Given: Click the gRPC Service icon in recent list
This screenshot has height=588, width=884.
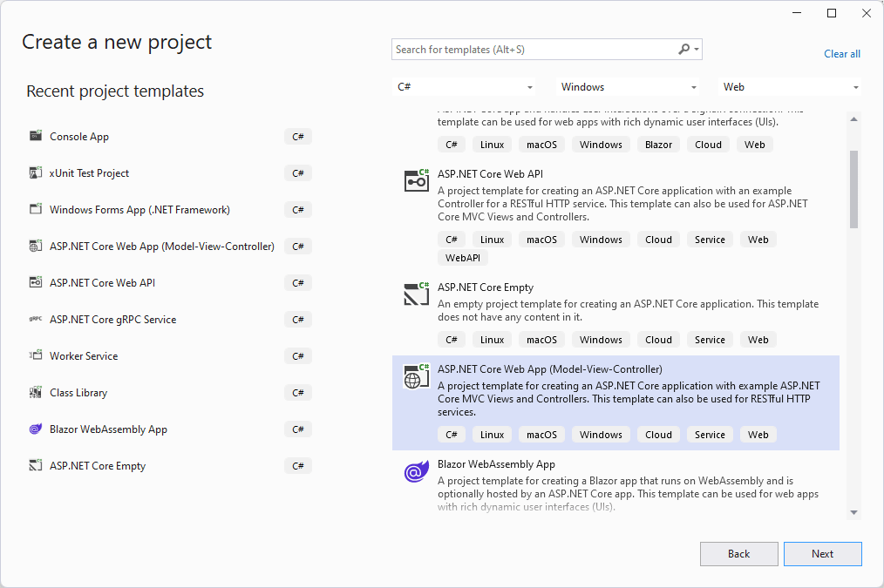Looking at the screenshot, I should tap(36, 319).
